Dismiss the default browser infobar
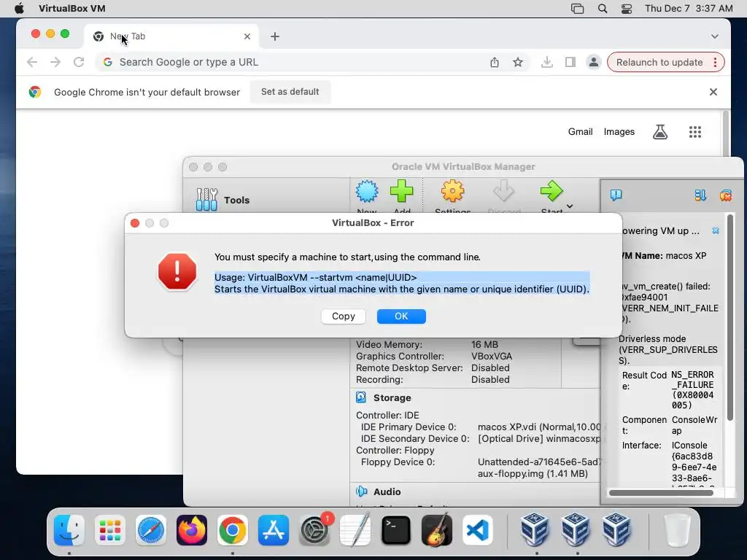 click(713, 92)
